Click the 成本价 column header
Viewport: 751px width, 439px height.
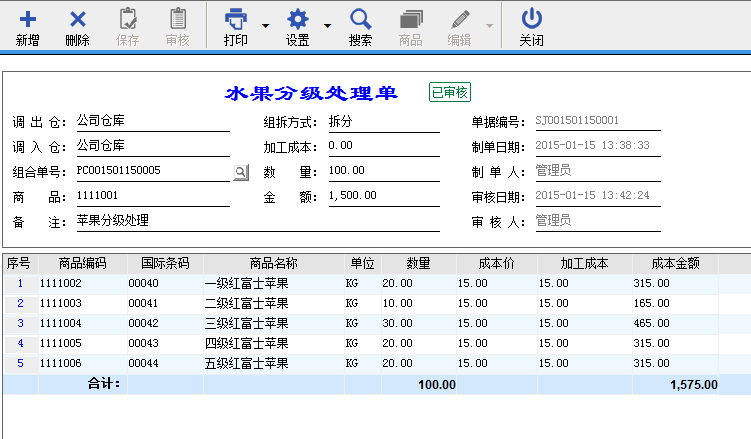tap(497, 263)
